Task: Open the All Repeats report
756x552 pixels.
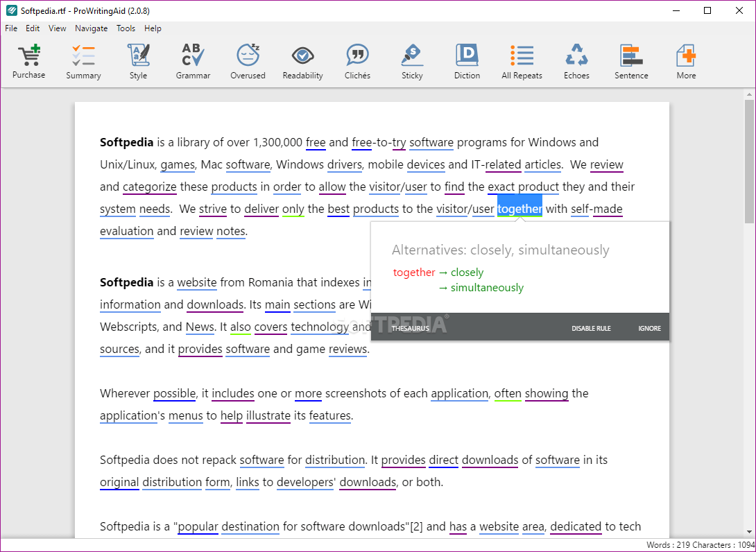Action: tap(522, 61)
